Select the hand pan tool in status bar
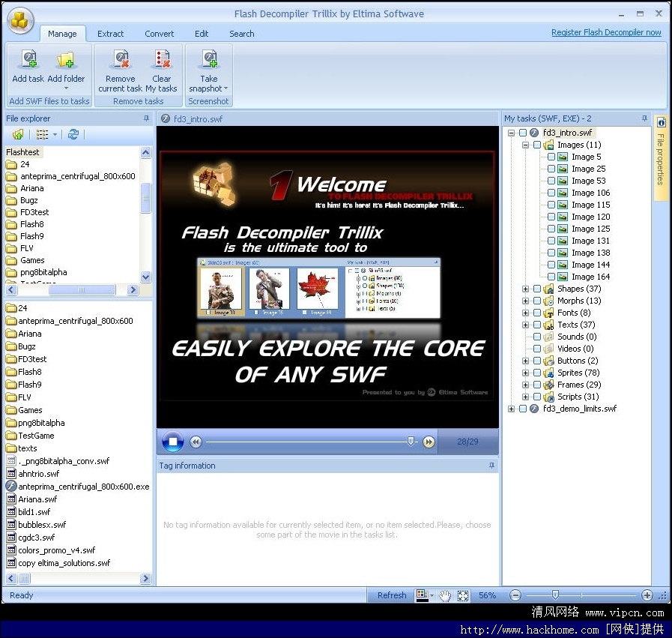 446,595
